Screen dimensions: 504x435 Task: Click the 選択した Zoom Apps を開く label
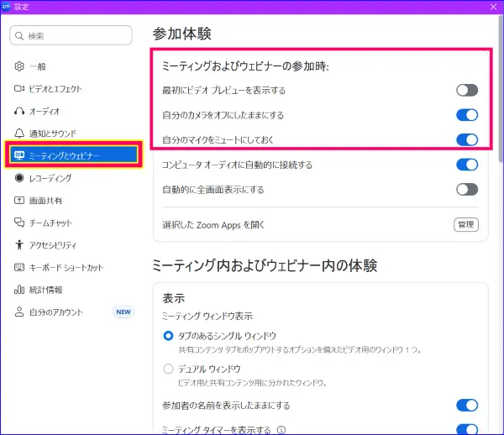213,225
